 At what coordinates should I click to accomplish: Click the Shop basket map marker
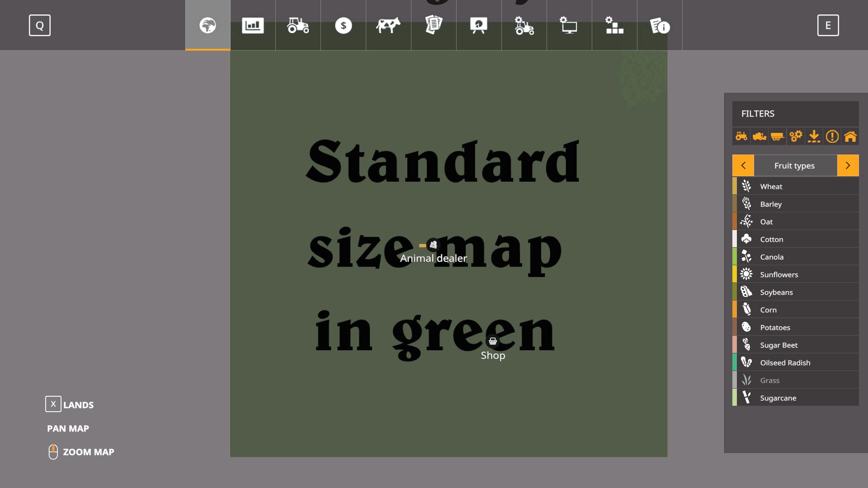pyautogui.click(x=493, y=341)
